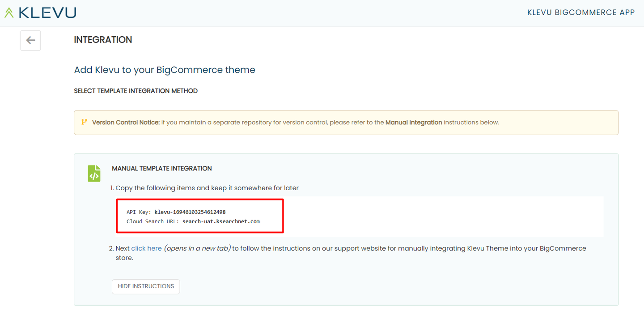Click the Klevu BigCommerce App header text
This screenshot has width=644, height=315.
[x=581, y=13]
